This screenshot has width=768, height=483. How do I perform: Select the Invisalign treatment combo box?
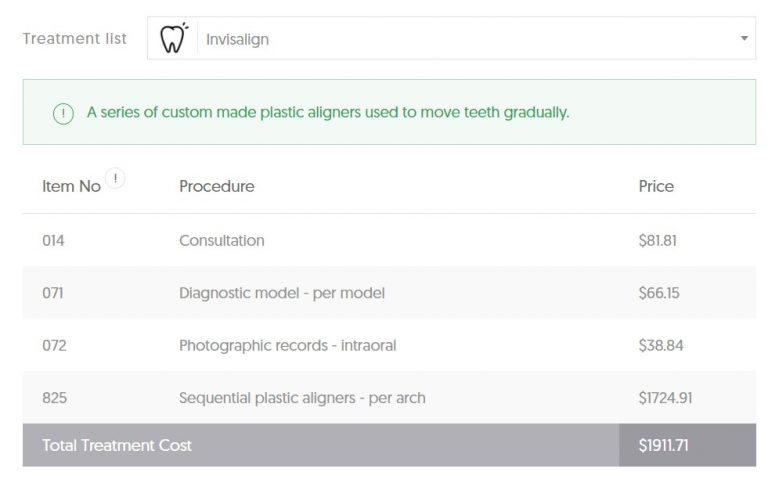451,38
